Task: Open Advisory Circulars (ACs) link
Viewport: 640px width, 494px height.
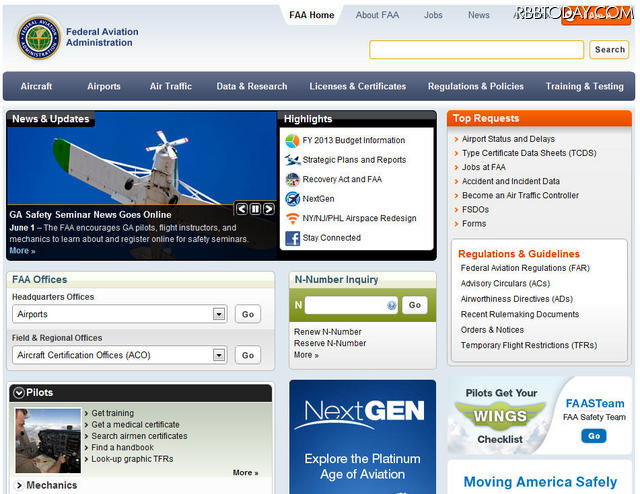Action: click(x=505, y=283)
